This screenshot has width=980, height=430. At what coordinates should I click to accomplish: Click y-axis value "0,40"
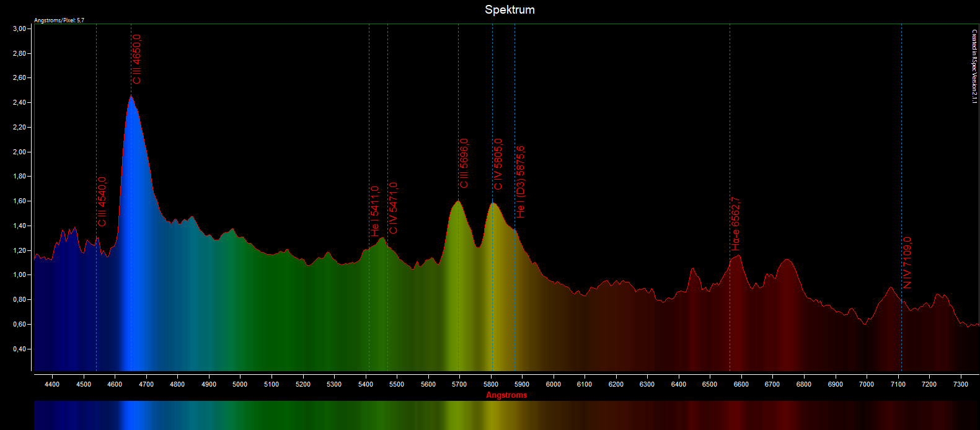[x=19, y=349]
